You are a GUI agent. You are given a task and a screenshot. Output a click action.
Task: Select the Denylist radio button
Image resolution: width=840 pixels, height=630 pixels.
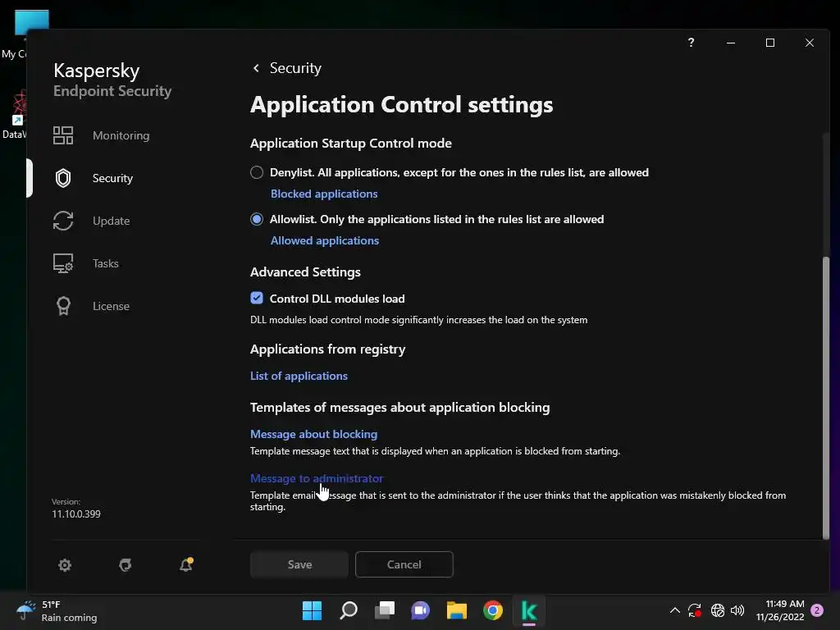257,172
